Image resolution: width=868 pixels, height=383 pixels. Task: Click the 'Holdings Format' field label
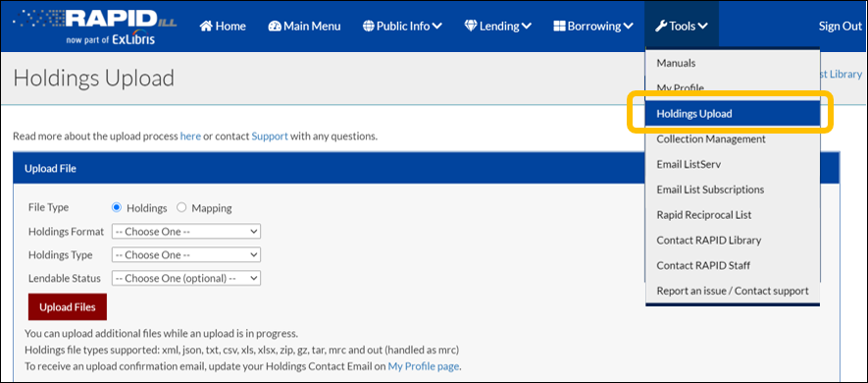click(66, 232)
